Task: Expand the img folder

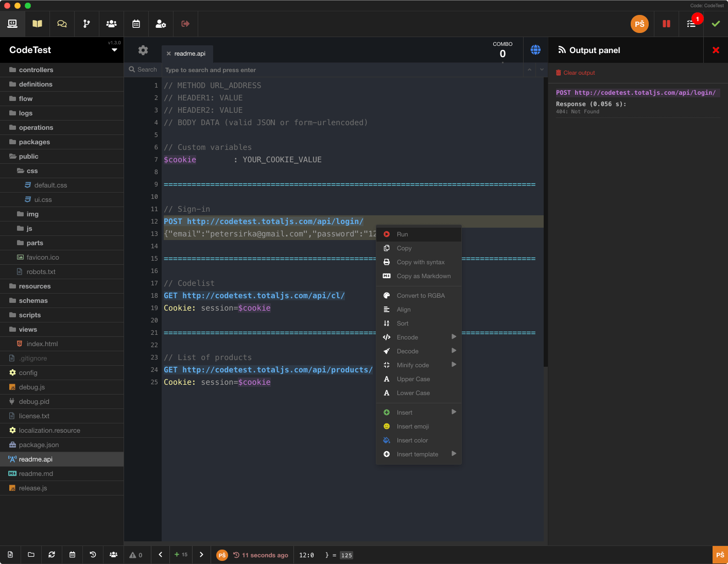Action: coord(62,214)
